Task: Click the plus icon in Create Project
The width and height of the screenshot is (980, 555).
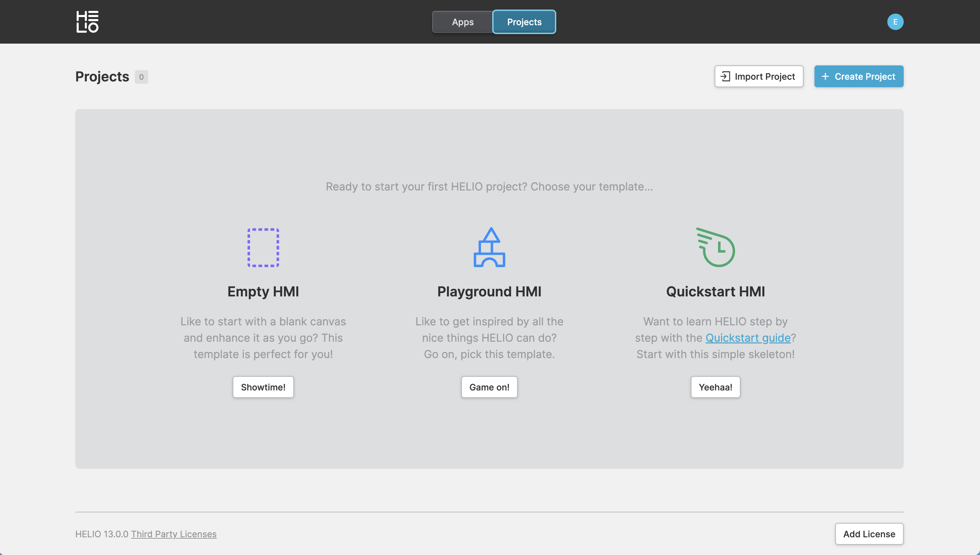Action: (x=825, y=77)
